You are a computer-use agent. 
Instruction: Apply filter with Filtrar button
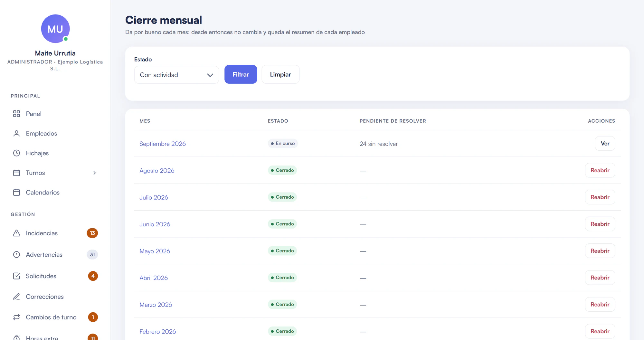point(241,74)
